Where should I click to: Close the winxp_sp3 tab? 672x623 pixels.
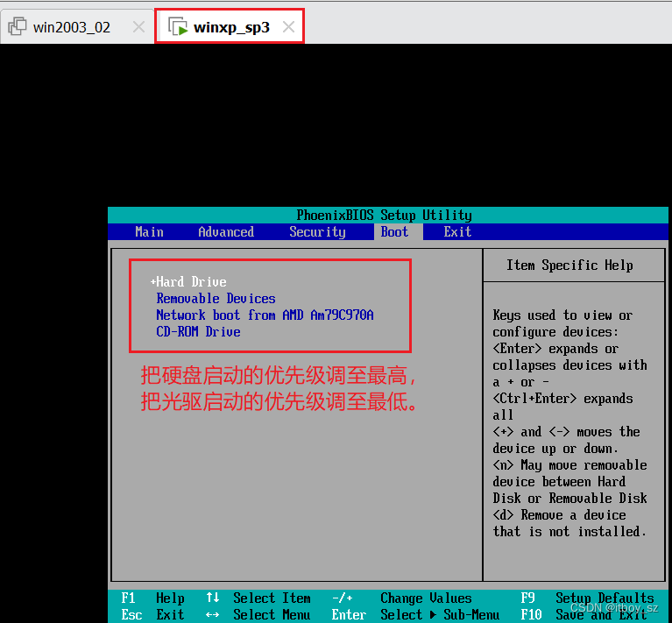(289, 27)
